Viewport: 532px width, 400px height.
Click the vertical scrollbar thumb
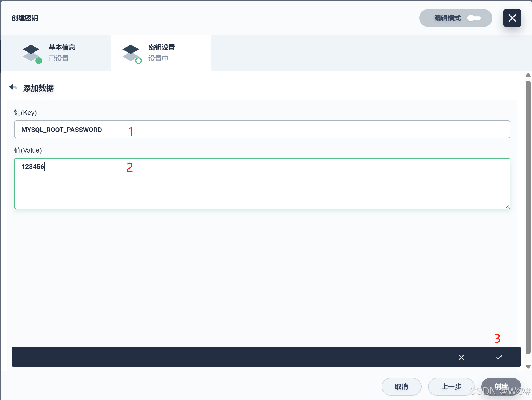click(528, 217)
